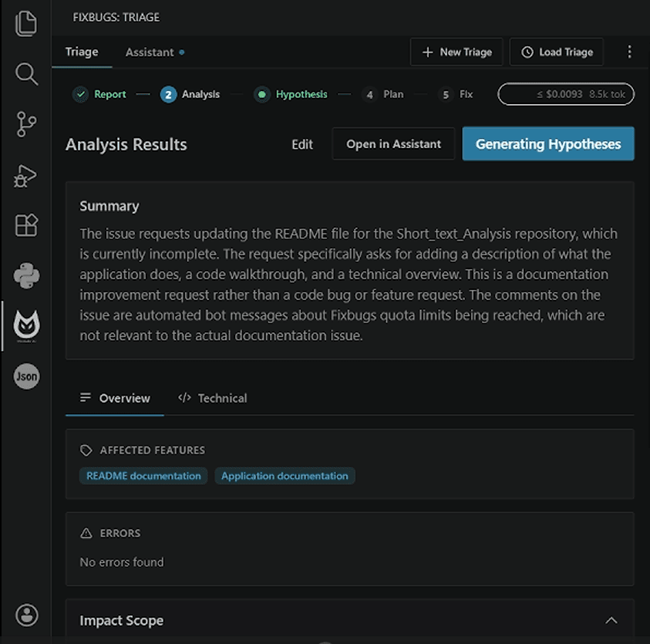Open the three-dot more actions menu

[x=629, y=52]
